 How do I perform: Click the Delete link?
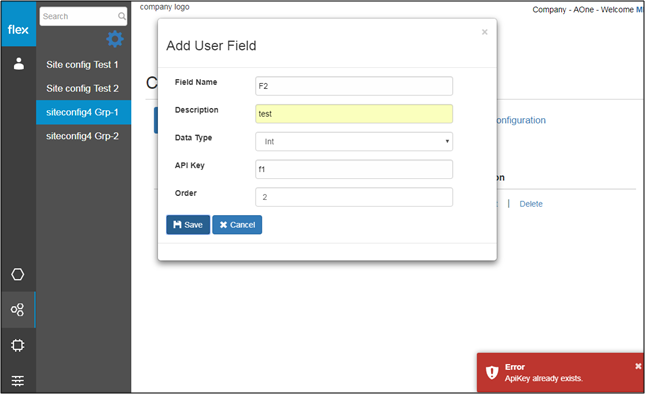pos(531,204)
